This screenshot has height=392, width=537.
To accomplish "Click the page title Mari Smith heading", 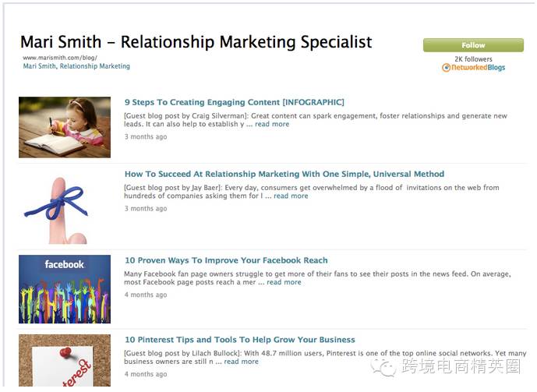I will pos(196,42).
